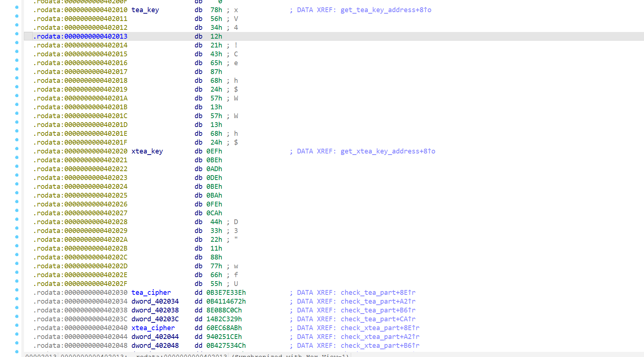Click the breakpoint dot beside address 402028

[17, 219]
